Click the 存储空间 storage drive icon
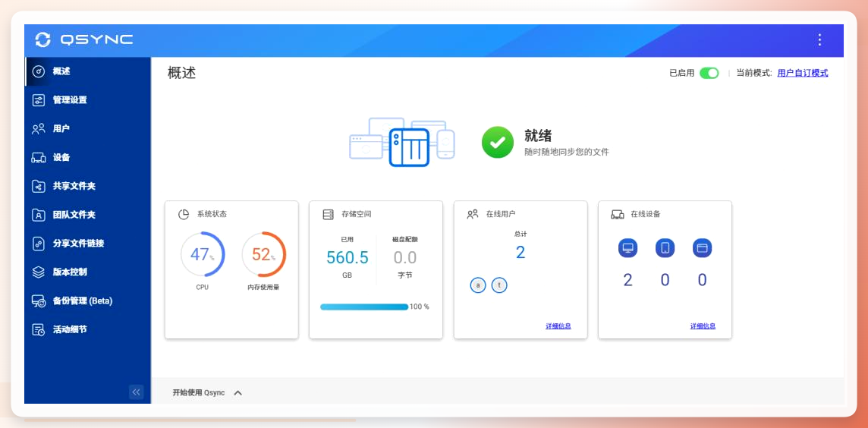 (329, 214)
